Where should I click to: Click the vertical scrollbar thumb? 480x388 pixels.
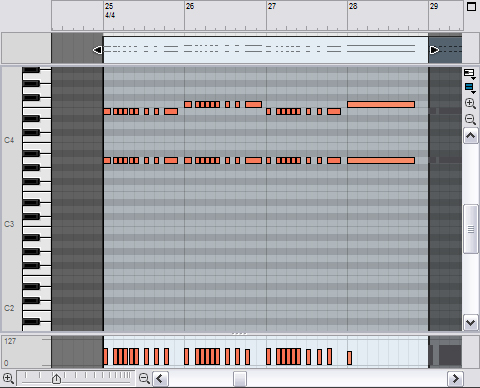(470, 229)
